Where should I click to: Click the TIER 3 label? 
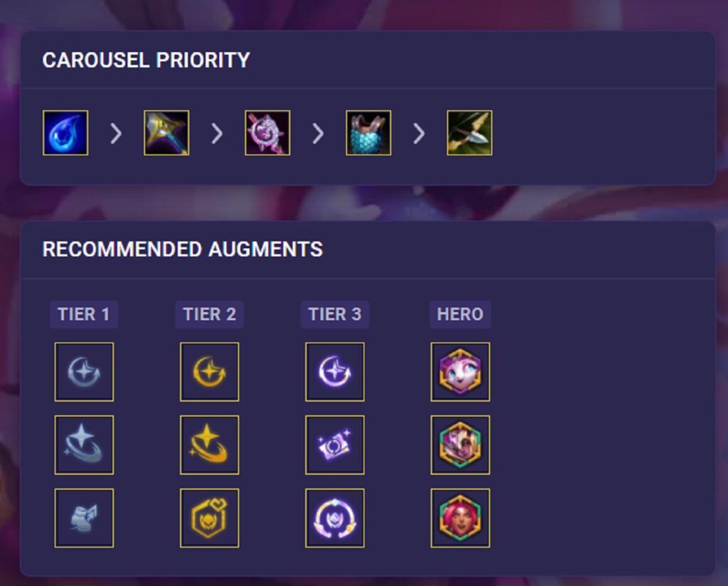tap(335, 314)
